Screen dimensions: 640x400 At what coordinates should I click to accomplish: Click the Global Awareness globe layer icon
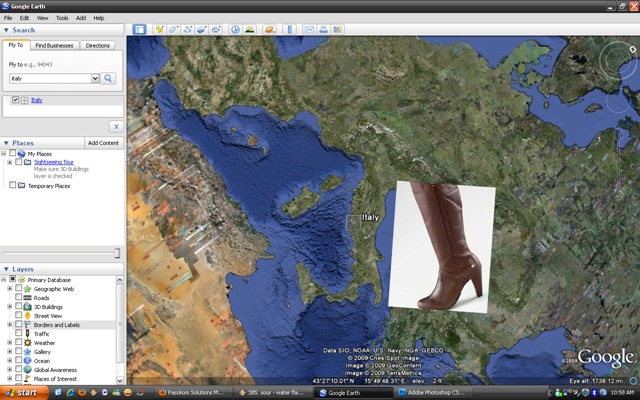point(27,369)
